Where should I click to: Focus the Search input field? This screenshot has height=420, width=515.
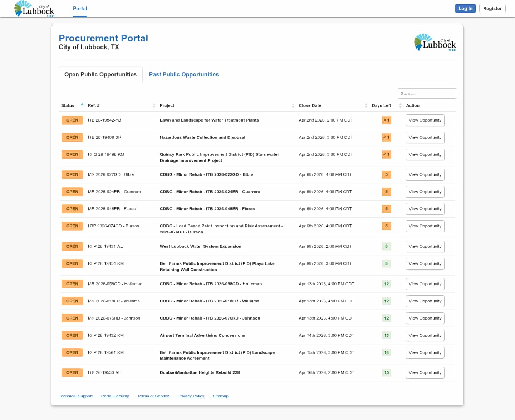coord(427,94)
